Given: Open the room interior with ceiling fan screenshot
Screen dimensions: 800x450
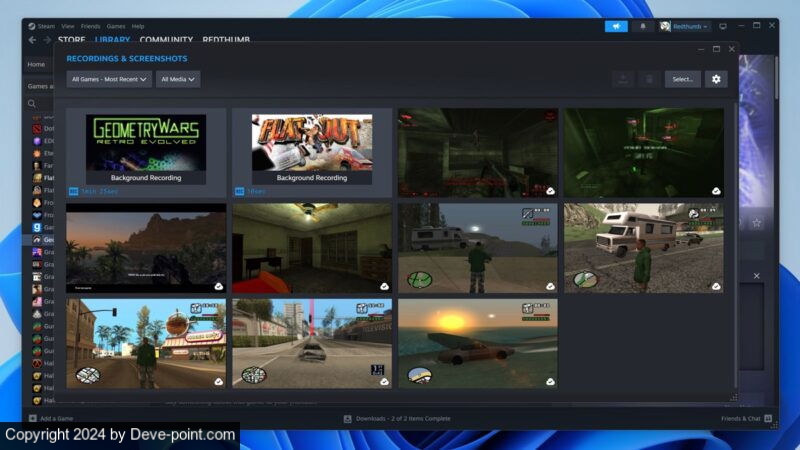Looking at the screenshot, I should coord(312,248).
